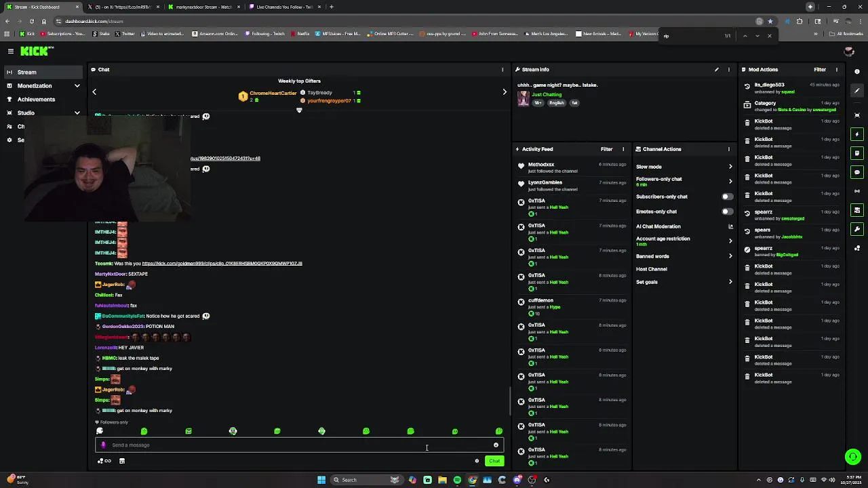Click the lightning bolt icon in the right sidebar
The height and width of the screenshot is (488, 868).
(857, 134)
